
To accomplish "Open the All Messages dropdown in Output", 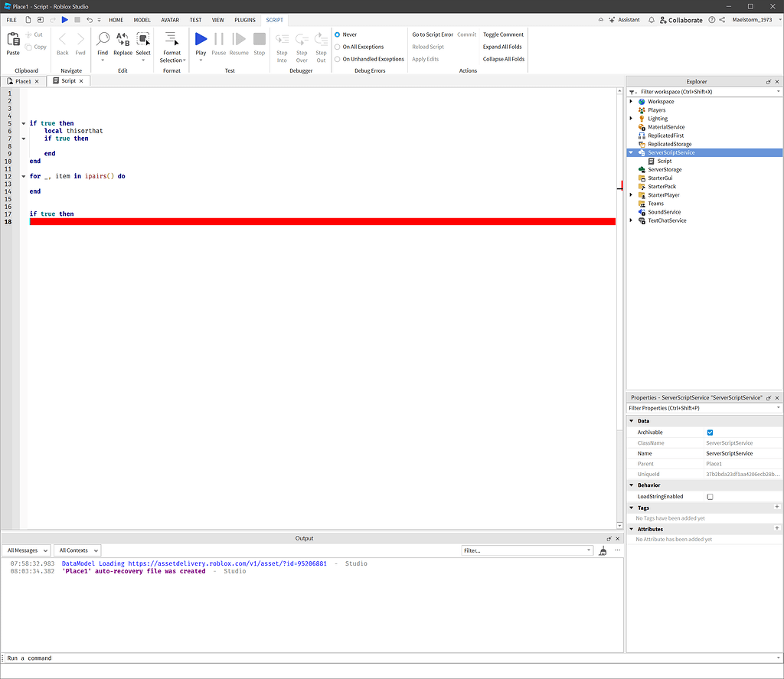I will pyautogui.click(x=27, y=550).
